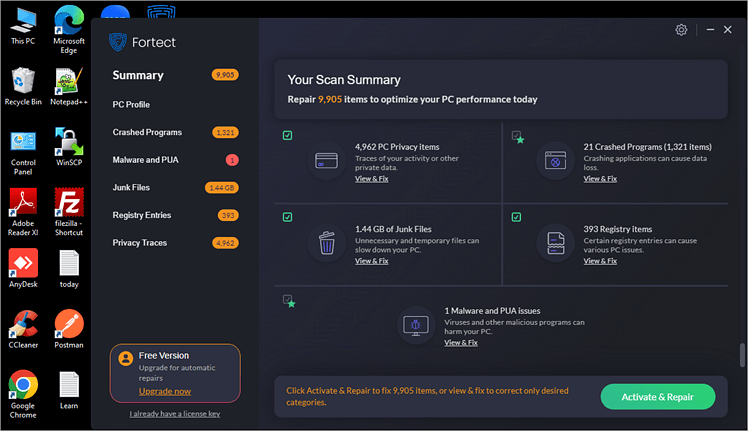The width and height of the screenshot is (748, 431).
Task: Click the Crashed Programs window icon
Action: point(555,161)
